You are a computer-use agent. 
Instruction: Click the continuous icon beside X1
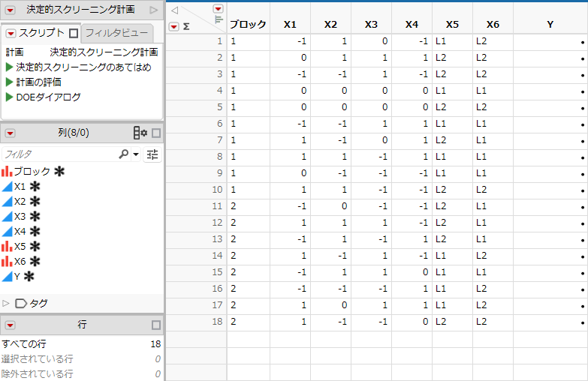pyautogui.click(x=7, y=186)
